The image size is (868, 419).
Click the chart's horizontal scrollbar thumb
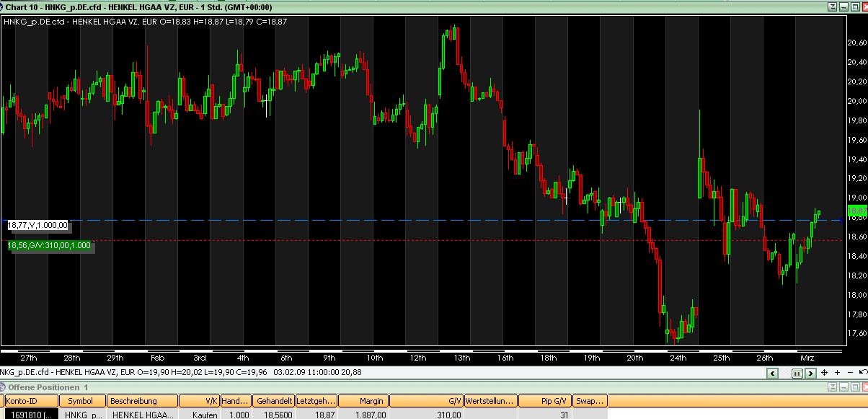797,373
